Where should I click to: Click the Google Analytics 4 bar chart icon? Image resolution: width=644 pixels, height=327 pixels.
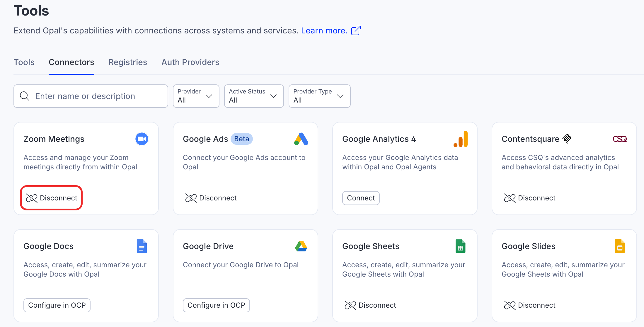(x=461, y=139)
